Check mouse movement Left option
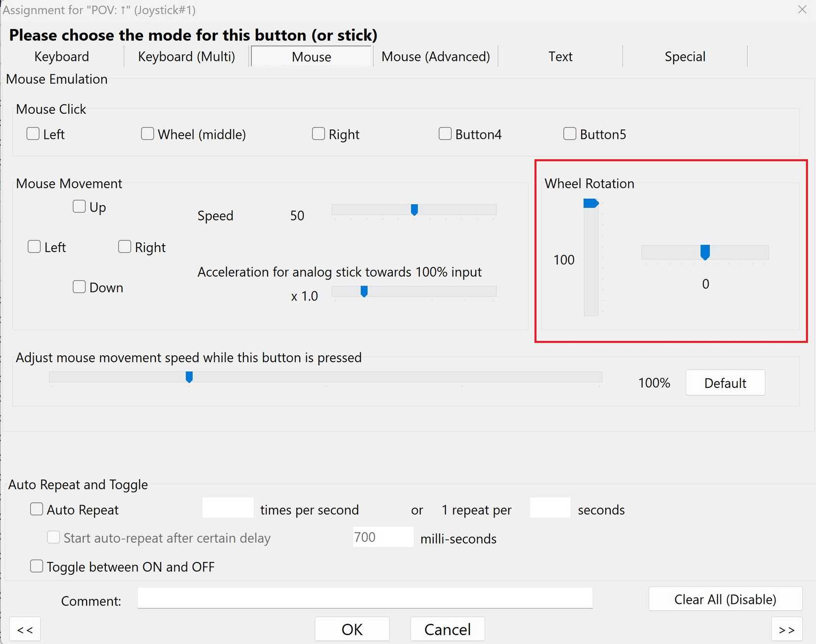816x644 pixels. [34, 247]
